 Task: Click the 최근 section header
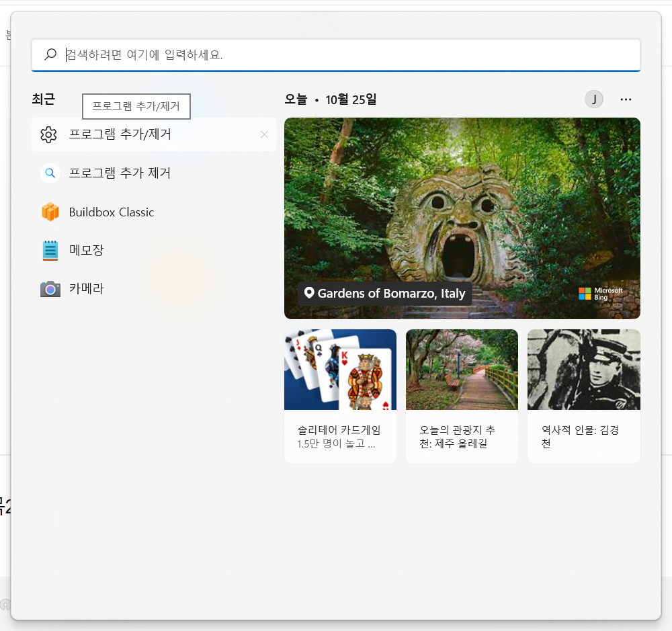tap(43, 99)
